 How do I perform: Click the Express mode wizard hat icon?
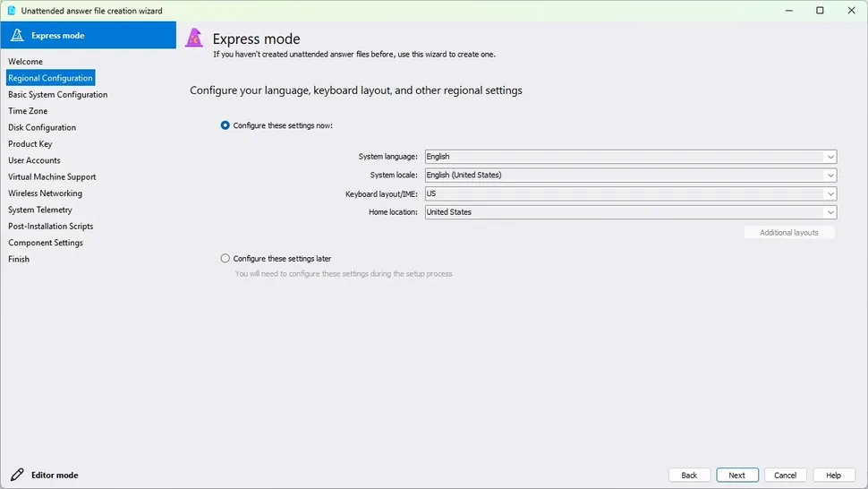[17, 36]
